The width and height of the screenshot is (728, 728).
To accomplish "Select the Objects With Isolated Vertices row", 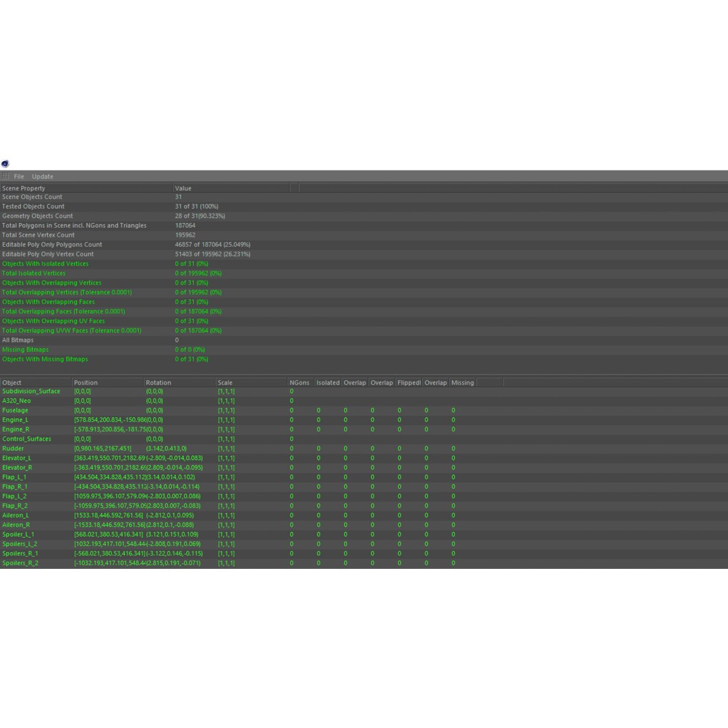I will pyautogui.click(x=364, y=264).
